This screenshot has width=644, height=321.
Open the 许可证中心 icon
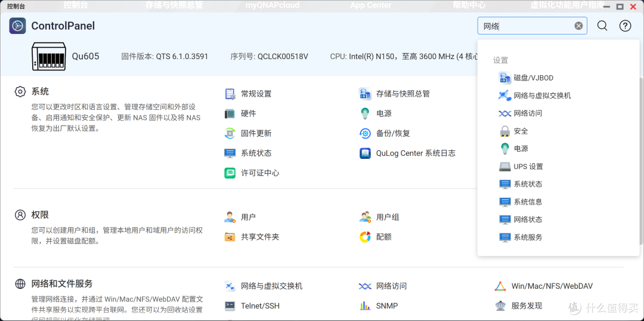tap(230, 173)
